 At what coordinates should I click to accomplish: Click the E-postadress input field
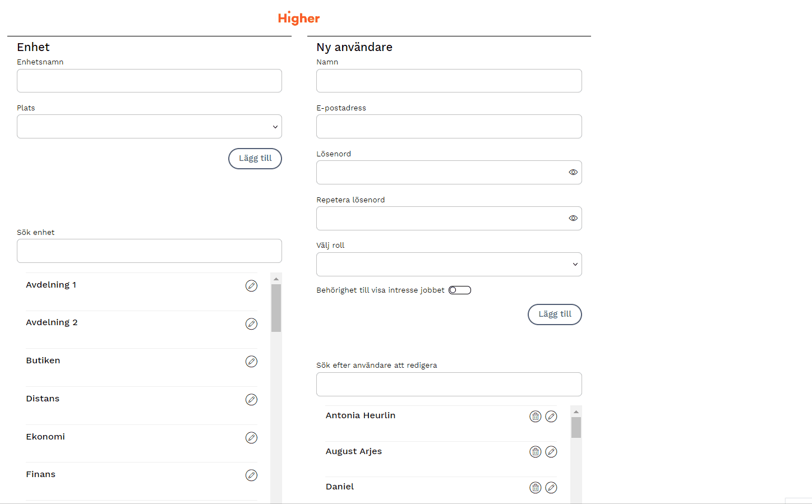pos(449,127)
